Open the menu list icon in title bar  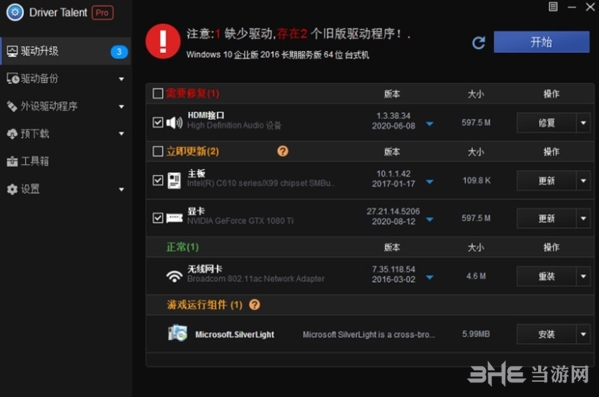pyautogui.click(x=553, y=6)
